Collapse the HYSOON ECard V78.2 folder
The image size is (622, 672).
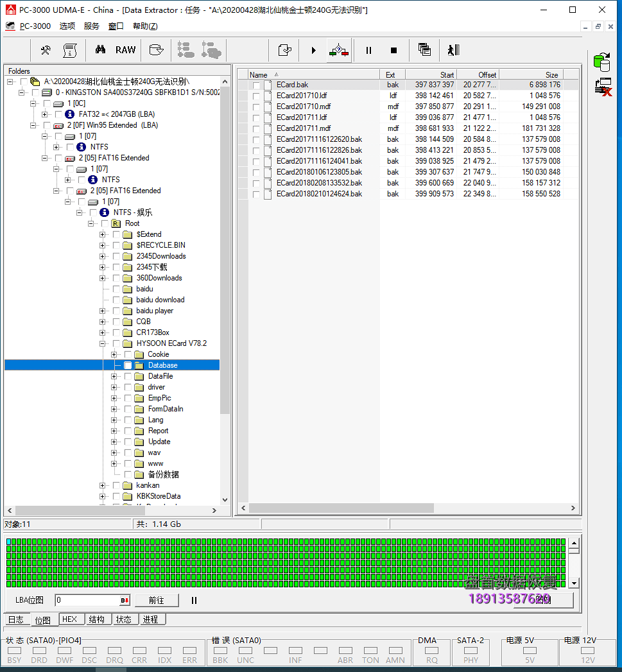tap(102, 343)
